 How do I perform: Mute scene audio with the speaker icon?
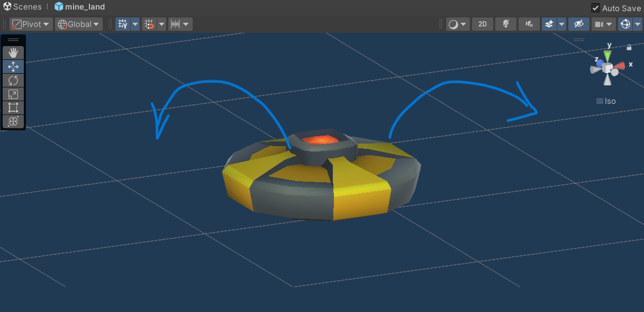[x=529, y=24]
